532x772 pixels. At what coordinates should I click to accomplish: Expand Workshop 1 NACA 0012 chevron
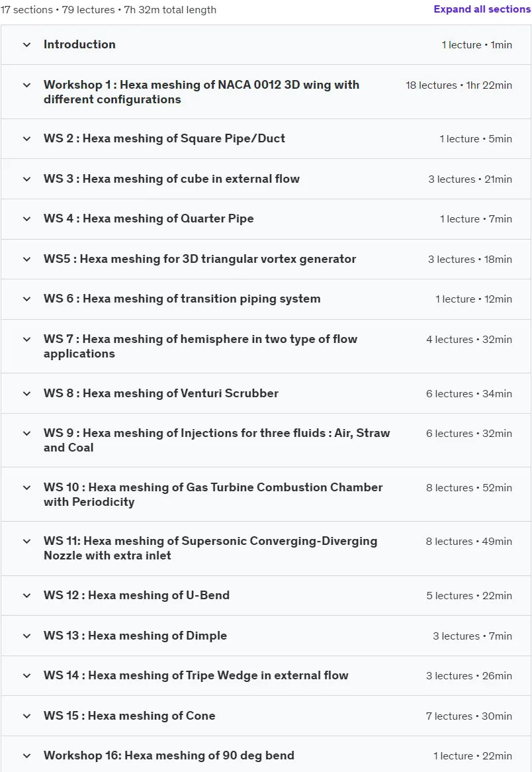[27, 85]
